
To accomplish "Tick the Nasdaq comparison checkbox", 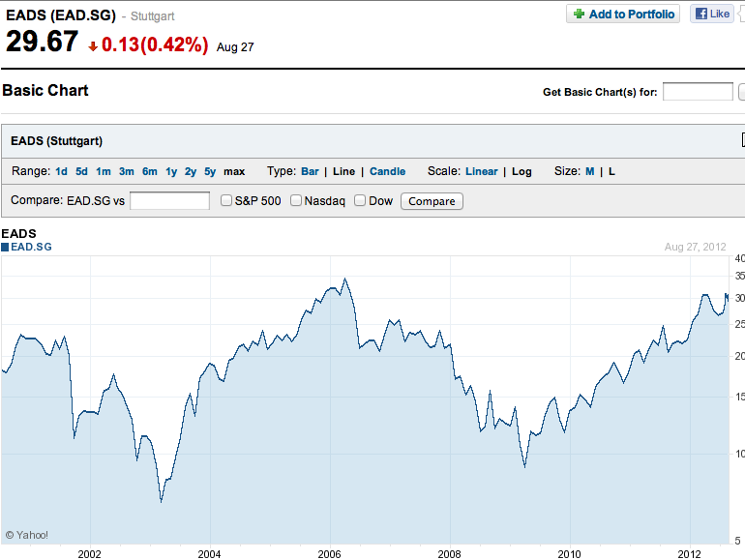I will (295, 200).
